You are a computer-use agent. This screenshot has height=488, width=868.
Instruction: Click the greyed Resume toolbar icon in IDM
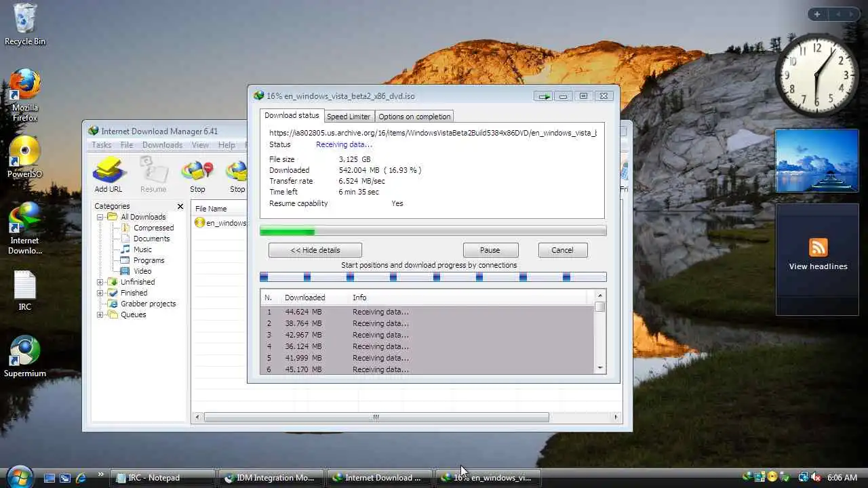[x=153, y=175]
